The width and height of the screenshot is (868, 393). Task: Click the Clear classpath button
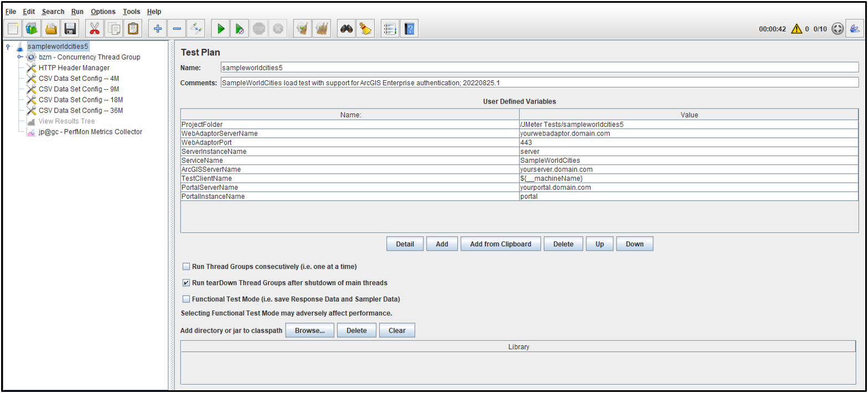[397, 330]
